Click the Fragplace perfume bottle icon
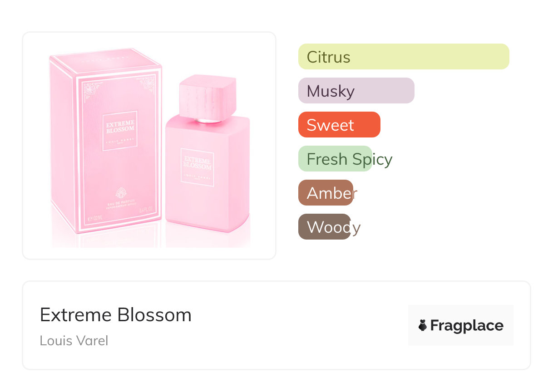The width and height of the screenshot is (553, 392). (x=423, y=325)
